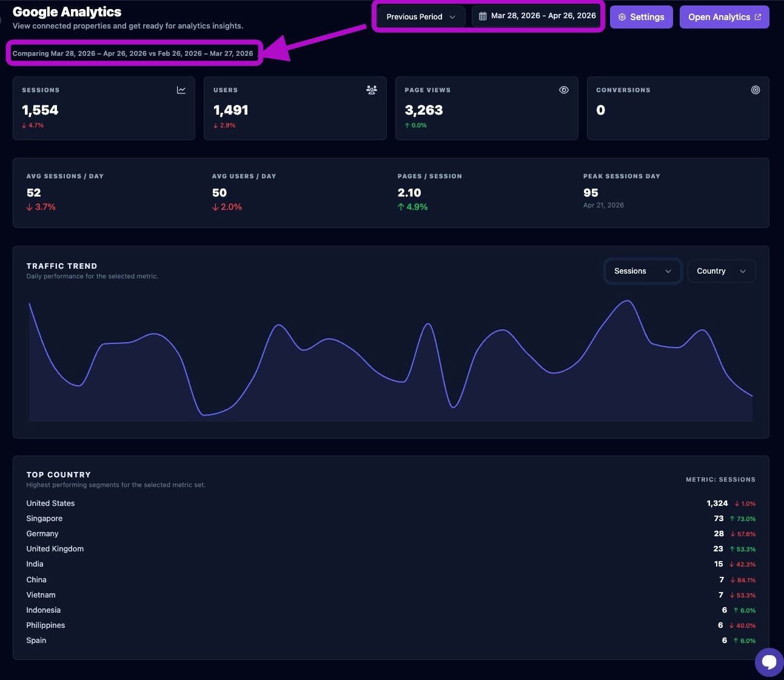The height and width of the screenshot is (680, 784).
Task: Open the Sessions metric dropdown
Action: point(643,271)
